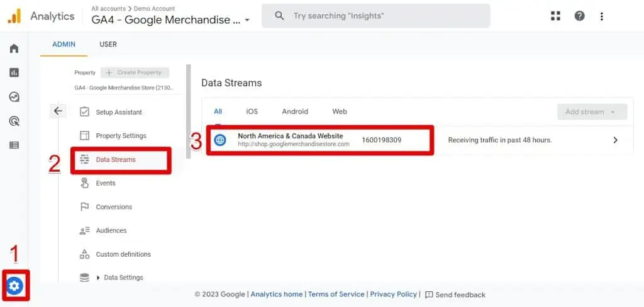Switch to the USER tab
The height and width of the screenshot is (307, 644).
coord(108,45)
